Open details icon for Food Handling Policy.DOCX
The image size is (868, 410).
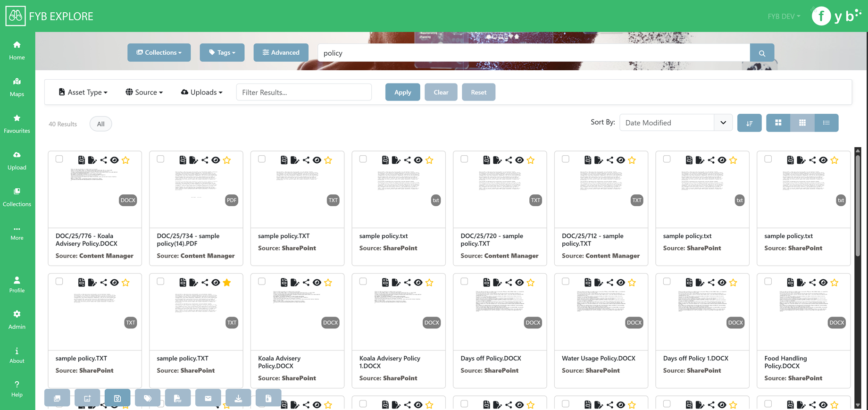click(x=790, y=283)
